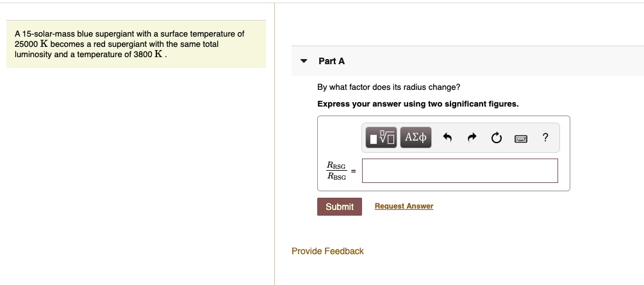This screenshot has width=644, height=285.
Task: Click the R_RSG over R_BSG fraction label
Action: point(336,171)
